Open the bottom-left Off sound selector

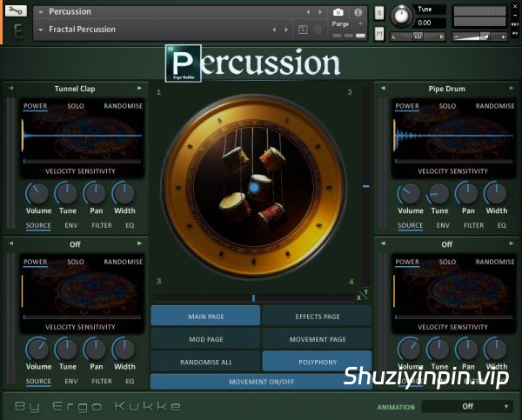(x=75, y=244)
